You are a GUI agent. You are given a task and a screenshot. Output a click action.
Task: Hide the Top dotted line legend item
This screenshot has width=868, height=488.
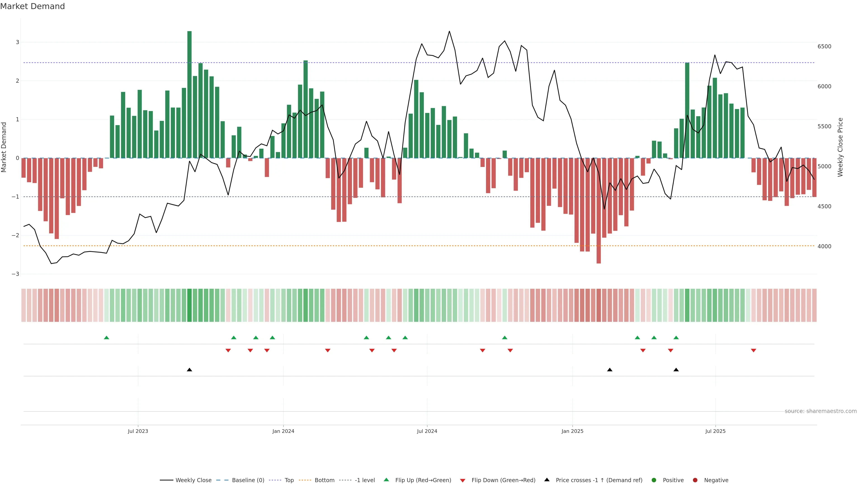289,480
